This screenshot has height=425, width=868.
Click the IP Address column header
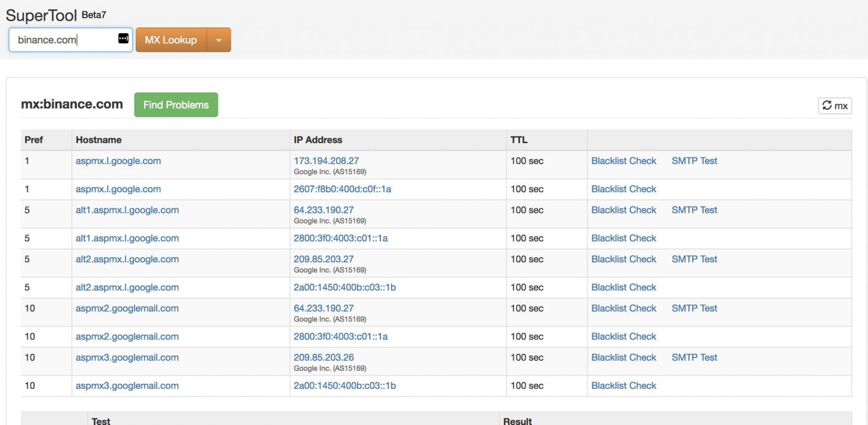coord(318,140)
